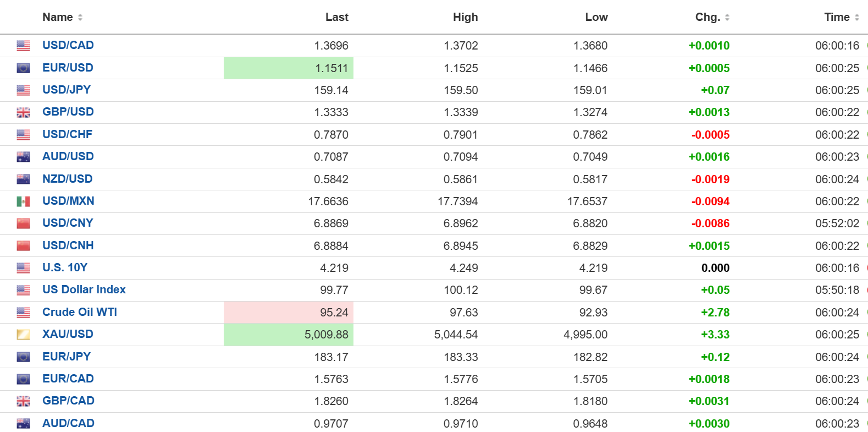Open the US Dollar Index link
The width and height of the screenshot is (868, 432).
coord(84,289)
